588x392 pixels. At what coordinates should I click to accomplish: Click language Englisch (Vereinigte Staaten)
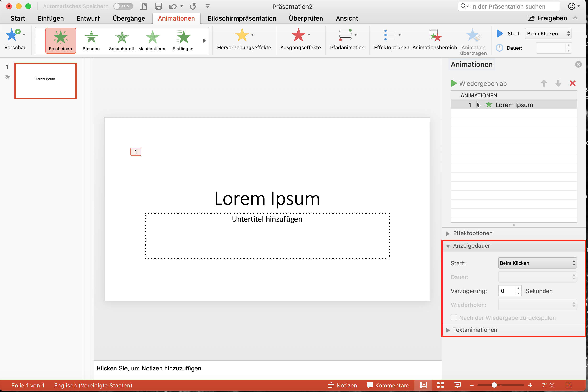pyautogui.click(x=93, y=385)
